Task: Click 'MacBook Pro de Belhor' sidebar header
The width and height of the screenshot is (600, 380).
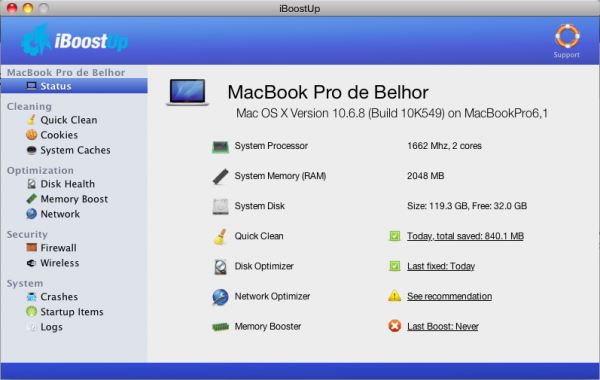Action: 66,72
